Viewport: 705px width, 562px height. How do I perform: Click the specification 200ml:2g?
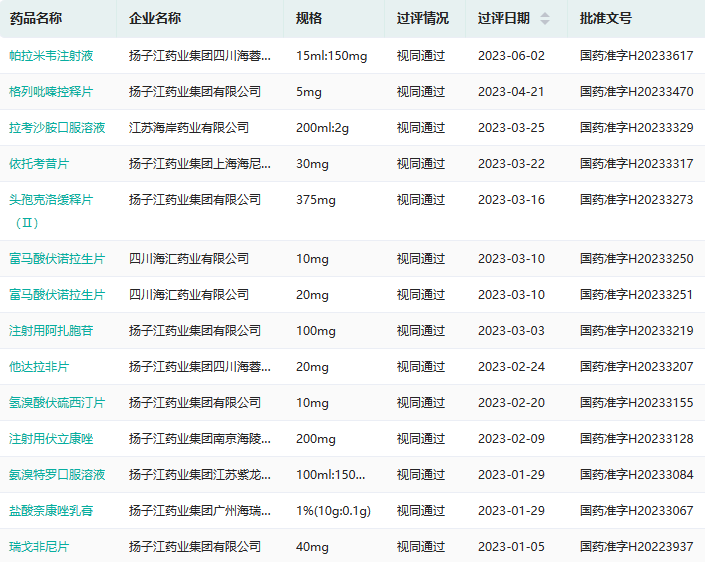322,128
